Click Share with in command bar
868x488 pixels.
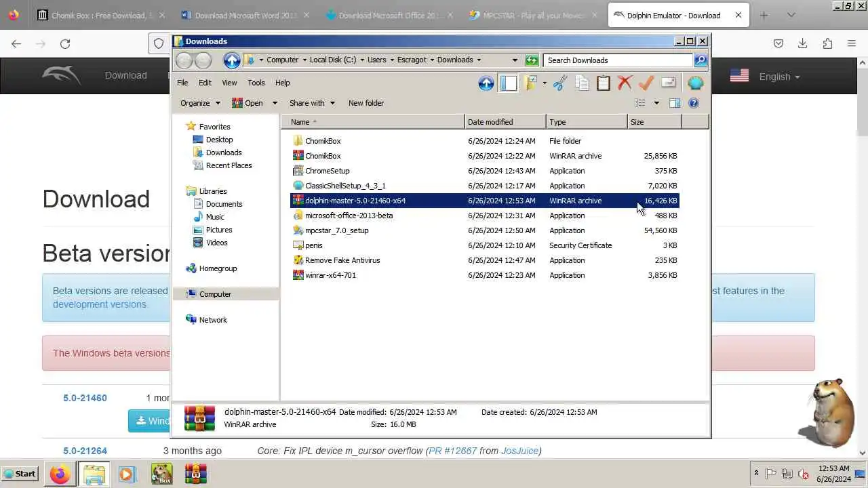point(312,103)
